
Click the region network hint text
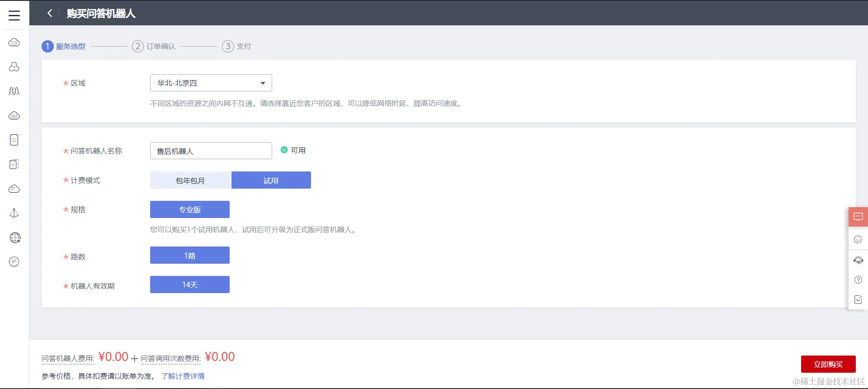coord(307,103)
